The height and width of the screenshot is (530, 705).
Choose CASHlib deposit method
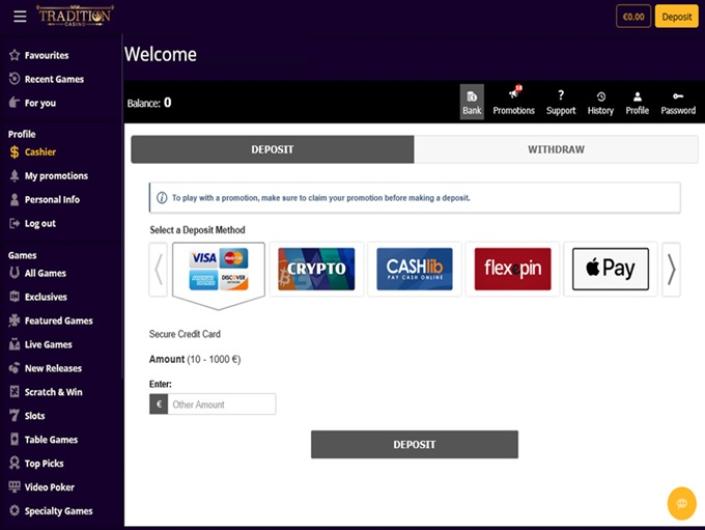[x=414, y=269]
